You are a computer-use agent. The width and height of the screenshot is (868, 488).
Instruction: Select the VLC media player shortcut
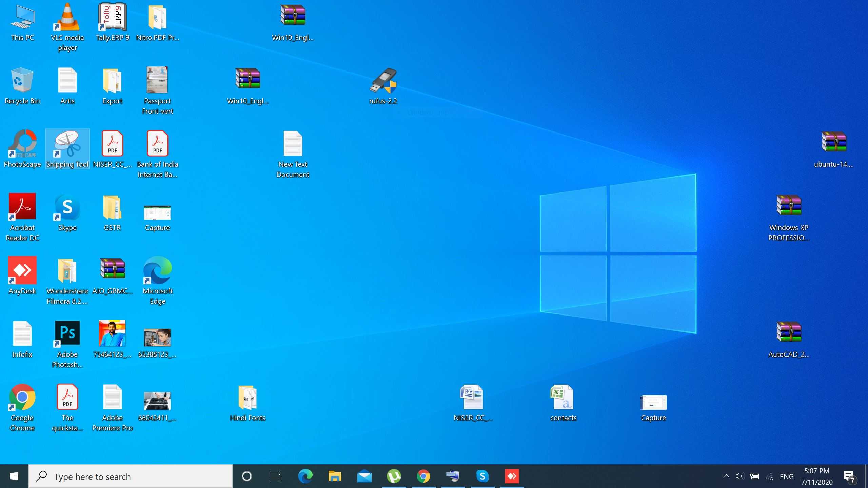(x=67, y=27)
